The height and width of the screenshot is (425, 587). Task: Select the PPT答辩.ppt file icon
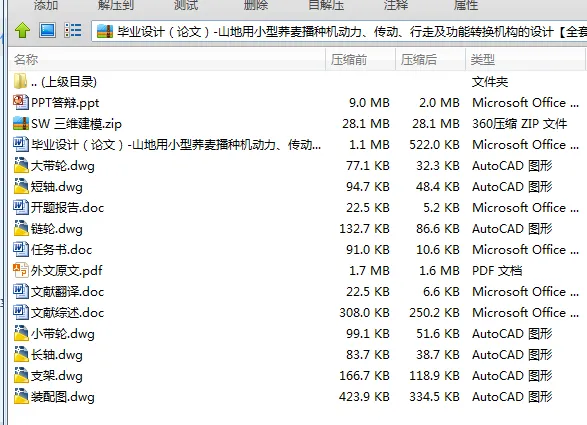pos(21,102)
